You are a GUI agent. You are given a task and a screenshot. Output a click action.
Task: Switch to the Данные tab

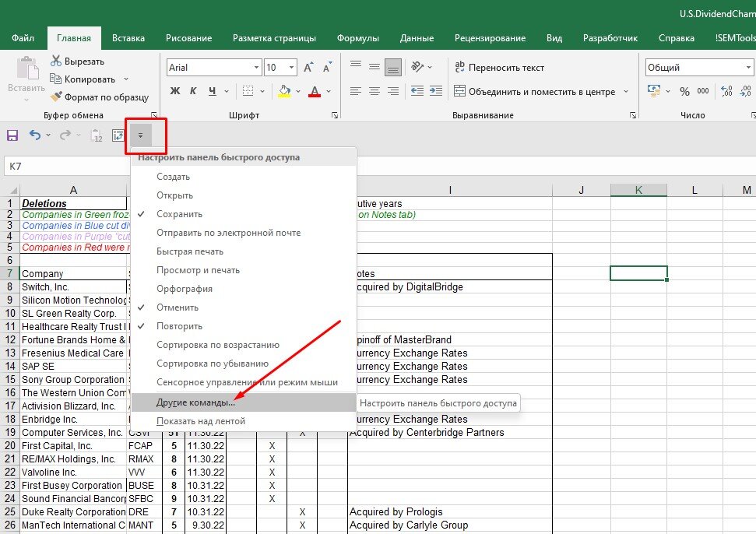417,38
